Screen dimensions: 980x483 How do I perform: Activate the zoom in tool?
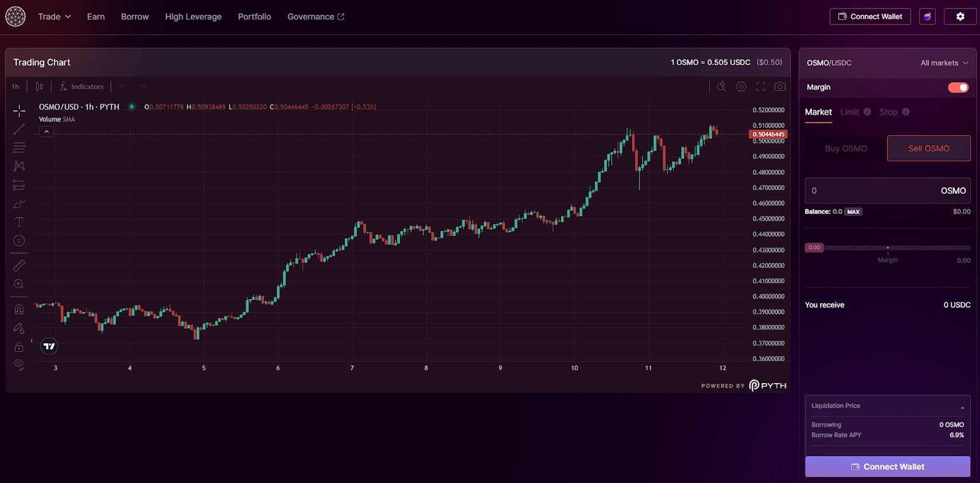click(x=19, y=284)
